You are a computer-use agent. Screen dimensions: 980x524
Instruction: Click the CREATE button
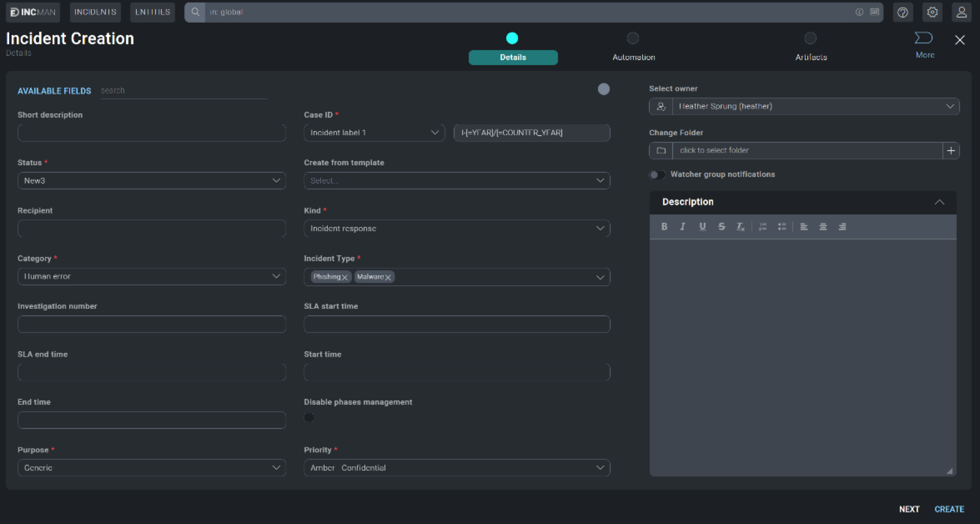tap(949, 509)
